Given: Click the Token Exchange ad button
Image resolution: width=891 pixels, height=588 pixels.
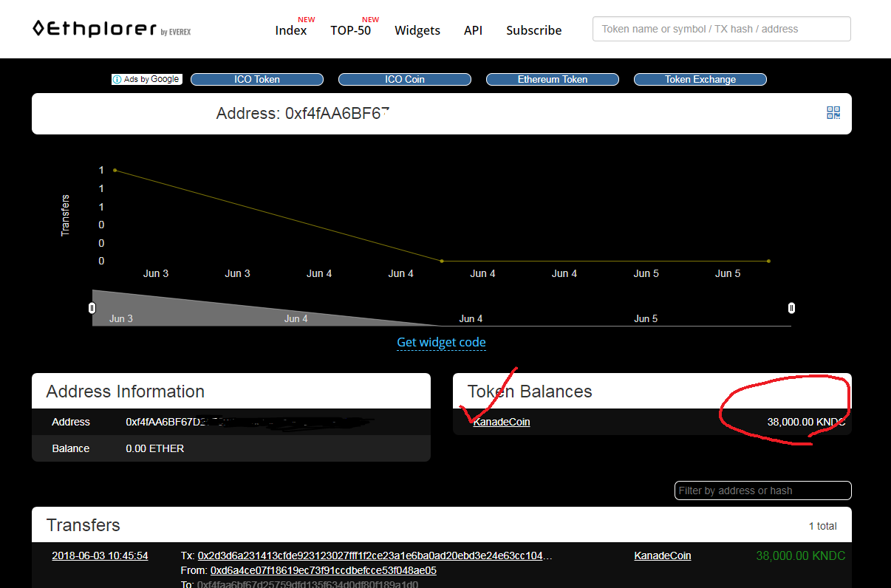Looking at the screenshot, I should coord(700,79).
